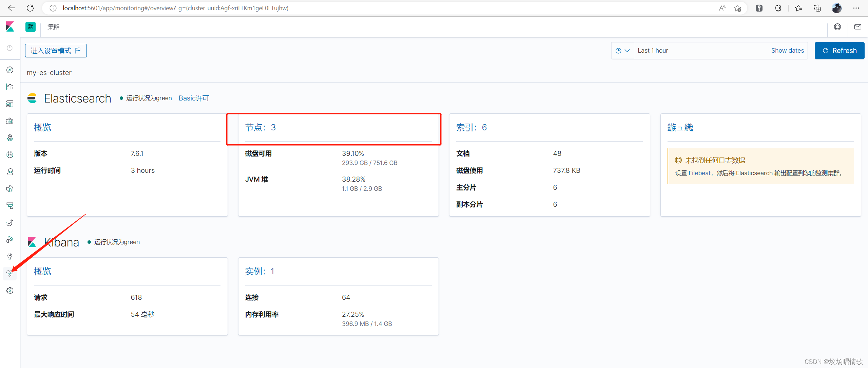
Task: Open the Management gear icon
Action: tap(10, 290)
